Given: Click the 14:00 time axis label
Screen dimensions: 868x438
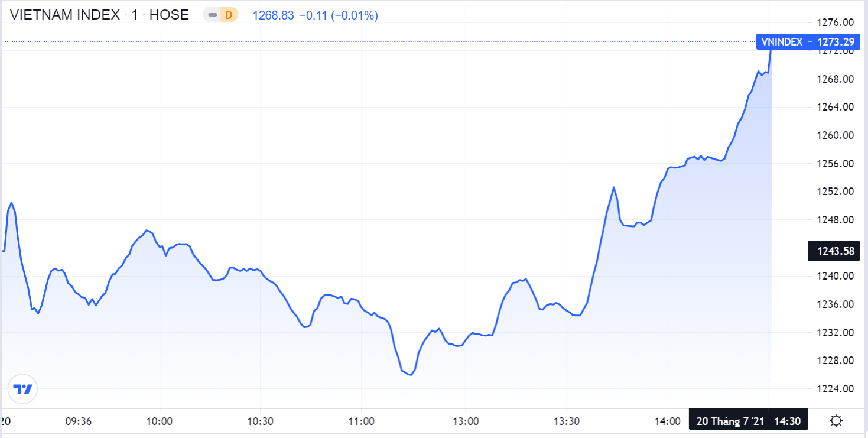Looking at the screenshot, I should [667, 421].
